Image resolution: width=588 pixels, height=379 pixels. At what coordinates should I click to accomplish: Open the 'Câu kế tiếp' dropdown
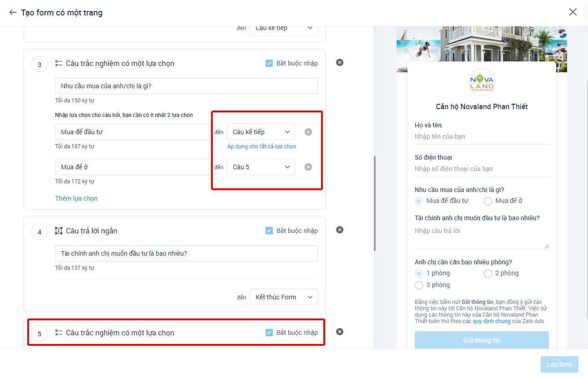click(x=261, y=131)
